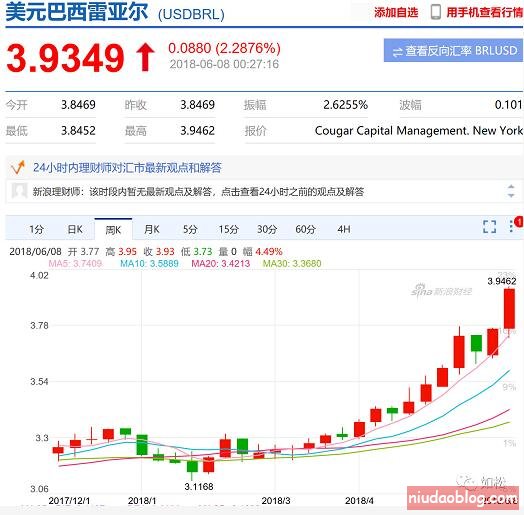Click the 3.9462 high price label on chart

tap(502, 281)
